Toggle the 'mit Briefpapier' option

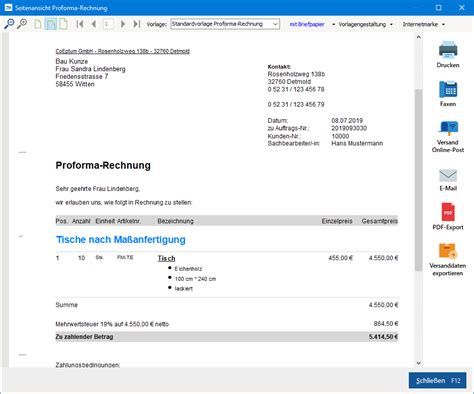click(x=307, y=24)
